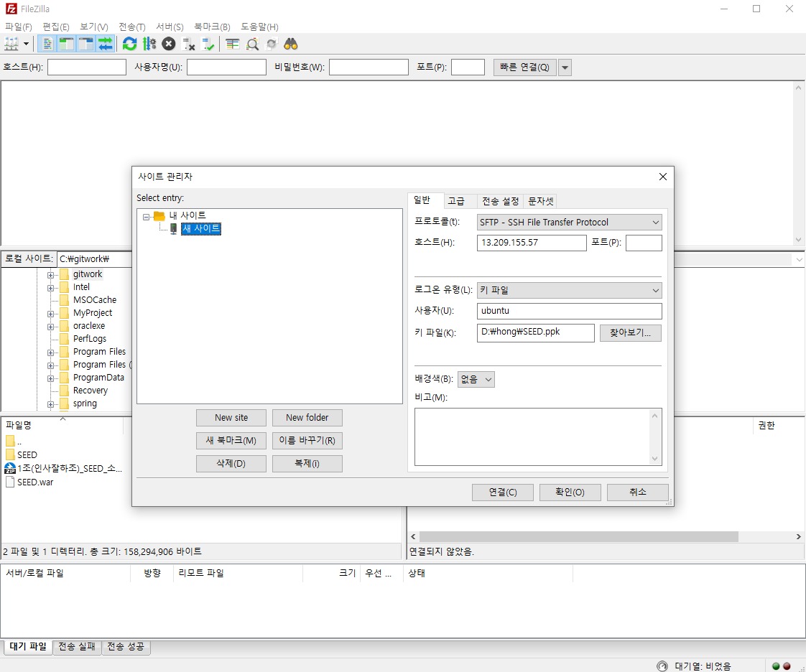Click the FileZilla logo in title bar

[x=11, y=9]
